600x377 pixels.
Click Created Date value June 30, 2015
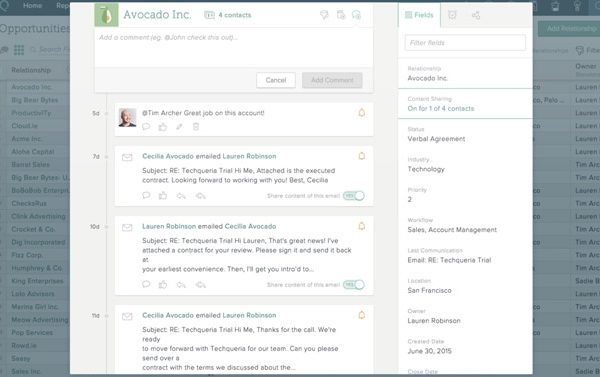click(429, 351)
